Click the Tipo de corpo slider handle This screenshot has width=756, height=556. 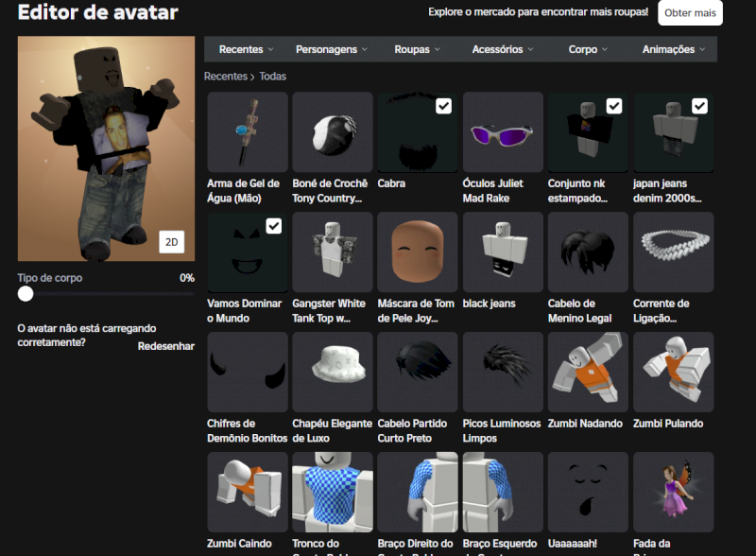pos(26,293)
